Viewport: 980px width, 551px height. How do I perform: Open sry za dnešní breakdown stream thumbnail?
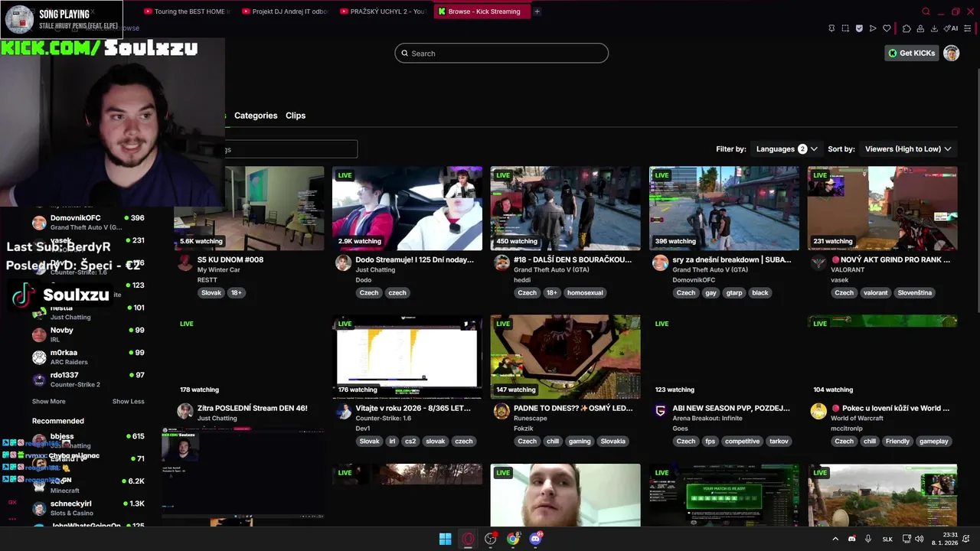(x=724, y=208)
